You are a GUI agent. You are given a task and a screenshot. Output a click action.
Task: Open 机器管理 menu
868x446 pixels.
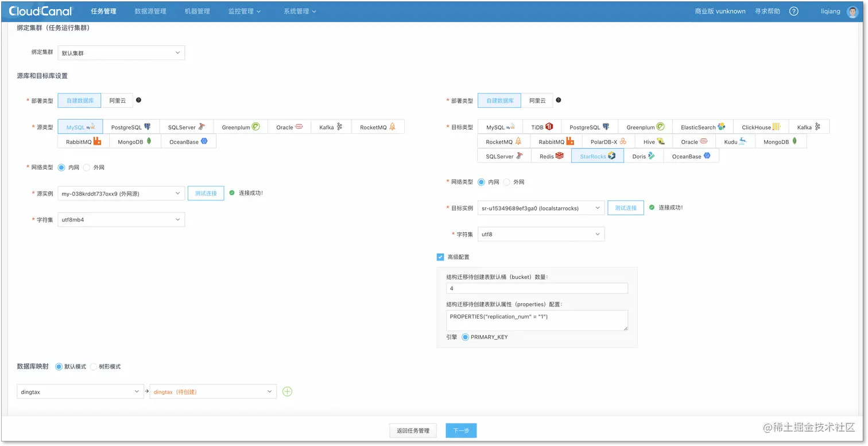pyautogui.click(x=197, y=11)
